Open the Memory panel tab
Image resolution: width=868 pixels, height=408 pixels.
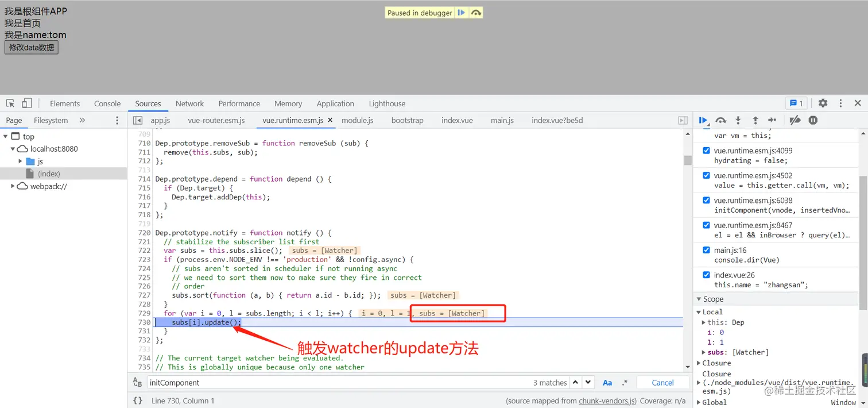[288, 103]
